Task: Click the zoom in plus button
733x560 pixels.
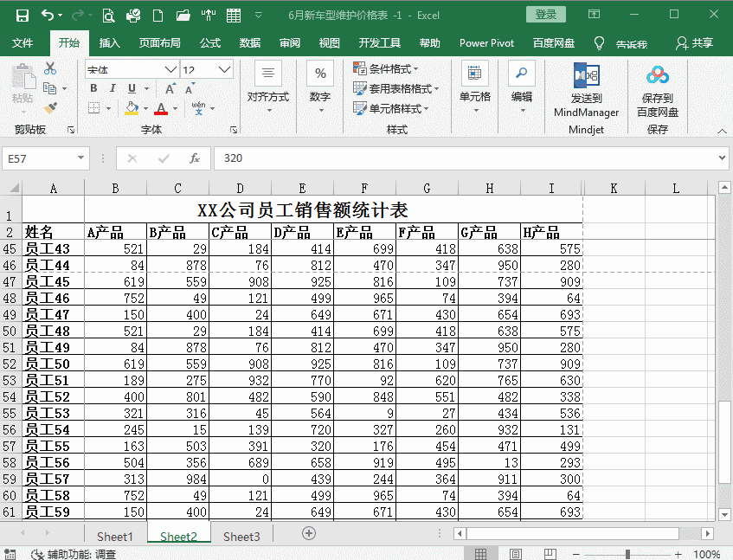Action: click(x=678, y=555)
